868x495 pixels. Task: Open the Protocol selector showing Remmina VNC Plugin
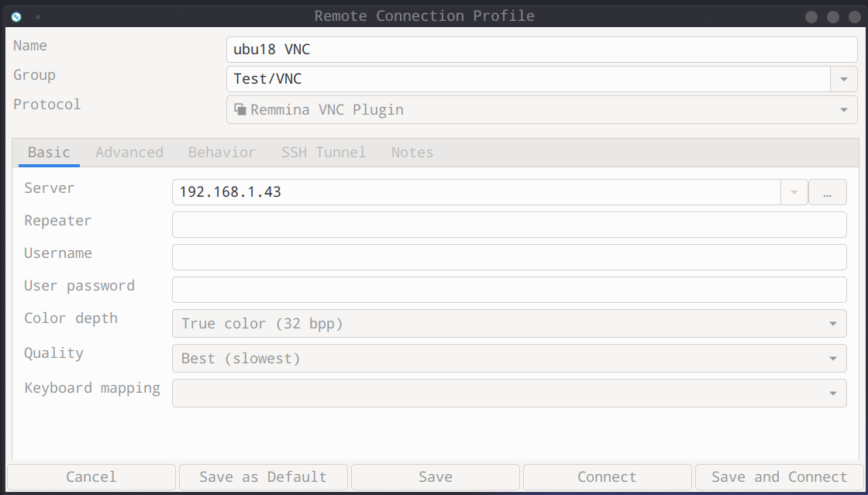(541, 110)
